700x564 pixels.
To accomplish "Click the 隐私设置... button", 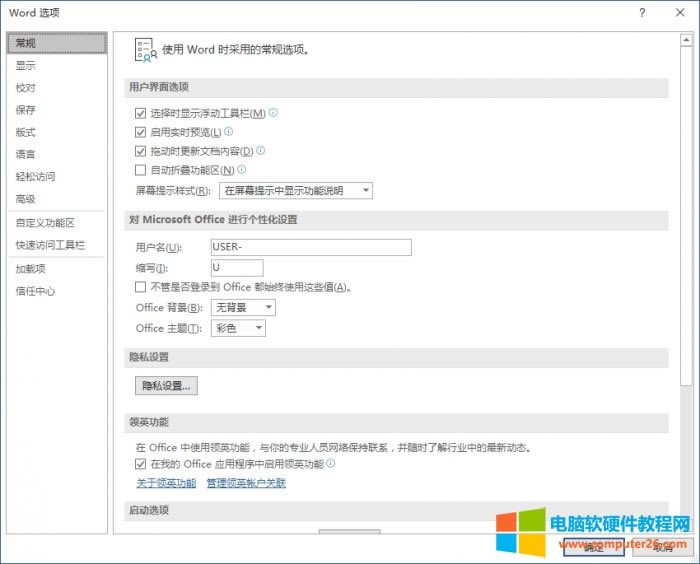I will click(166, 386).
